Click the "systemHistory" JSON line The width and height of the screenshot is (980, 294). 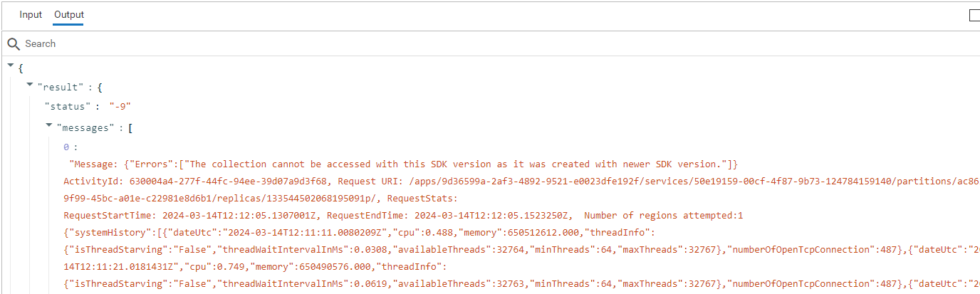coord(427,233)
